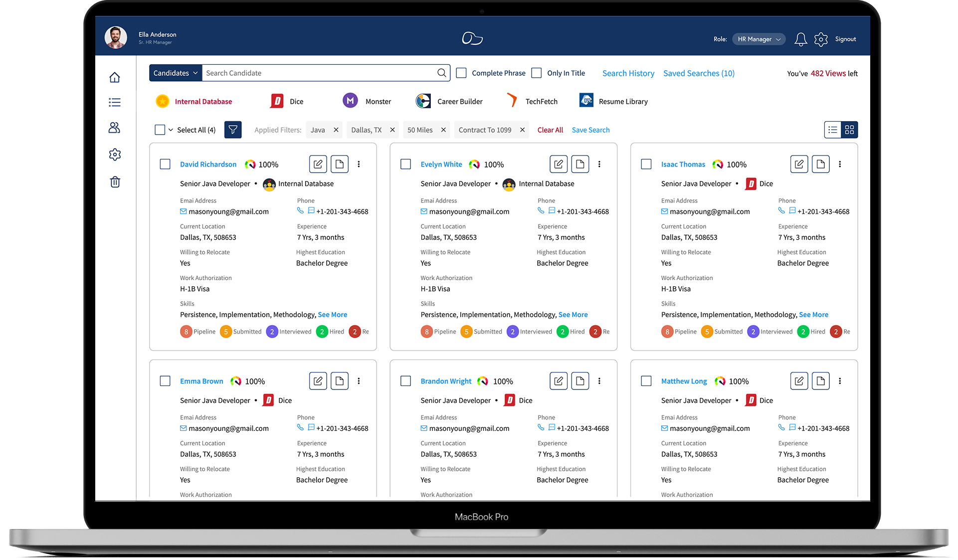Screen dimensions: 958x560
Task: Select the filter icon next to Select All
Action: point(232,130)
